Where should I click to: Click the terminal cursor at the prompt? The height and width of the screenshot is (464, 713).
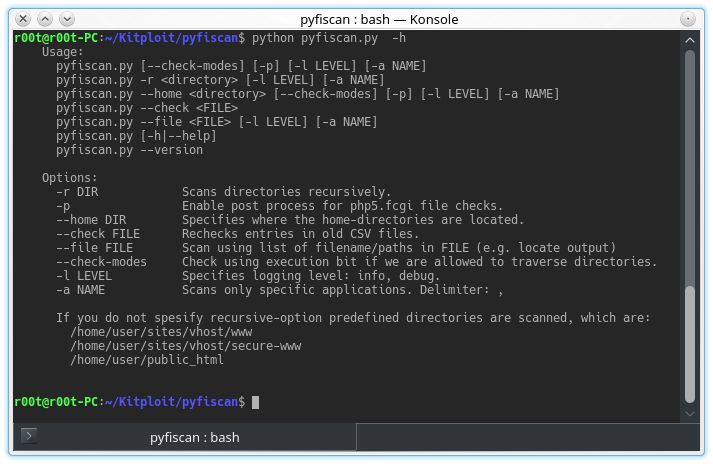(x=256, y=402)
